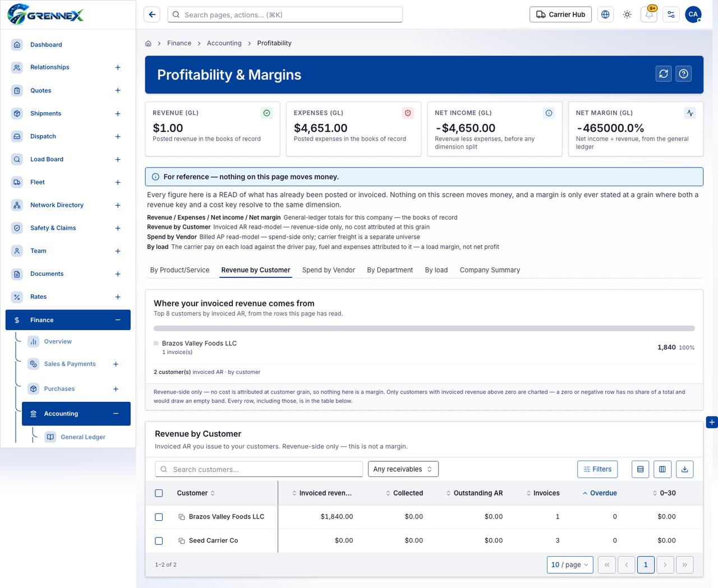Click the refresh icon on Profitability banner
The image size is (718, 588).
pyautogui.click(x=664, y=73)
